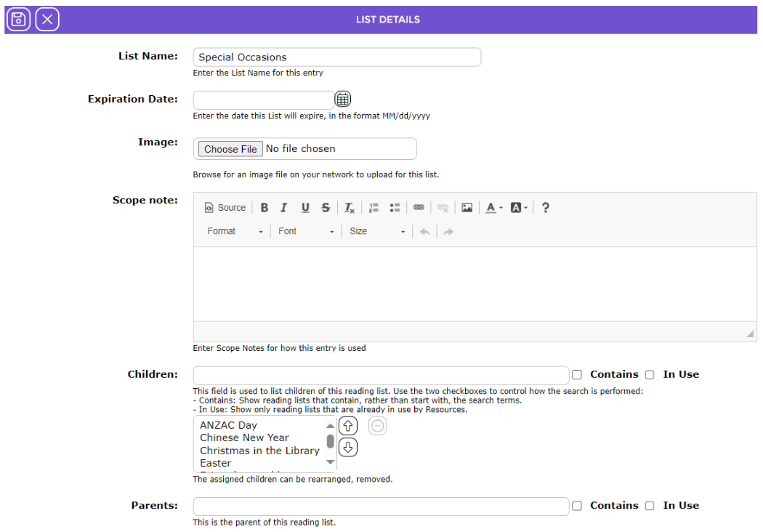Click the cancel X icon in the header
The image size is (763, 532).
click(x=47, y=20)
